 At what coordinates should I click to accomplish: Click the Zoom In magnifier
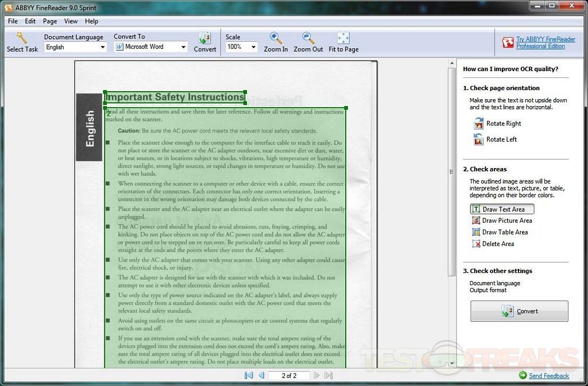[276, 38]
